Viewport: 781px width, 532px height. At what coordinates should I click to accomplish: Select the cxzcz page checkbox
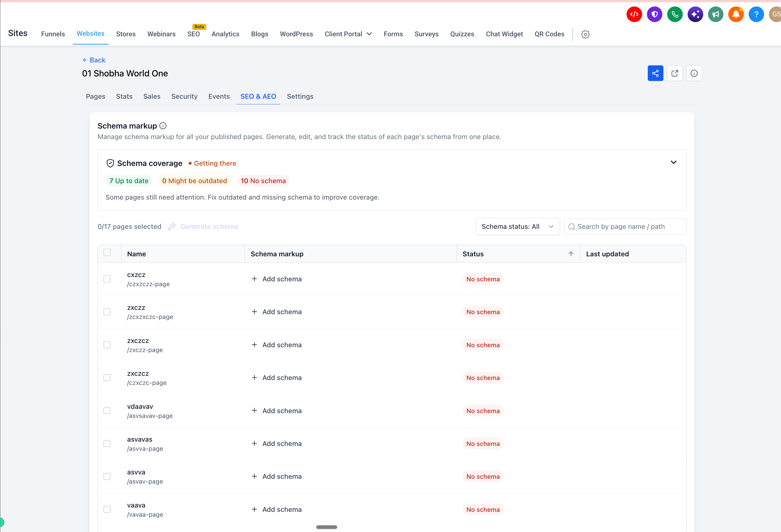pyautogui.click(x=107, y=279)
